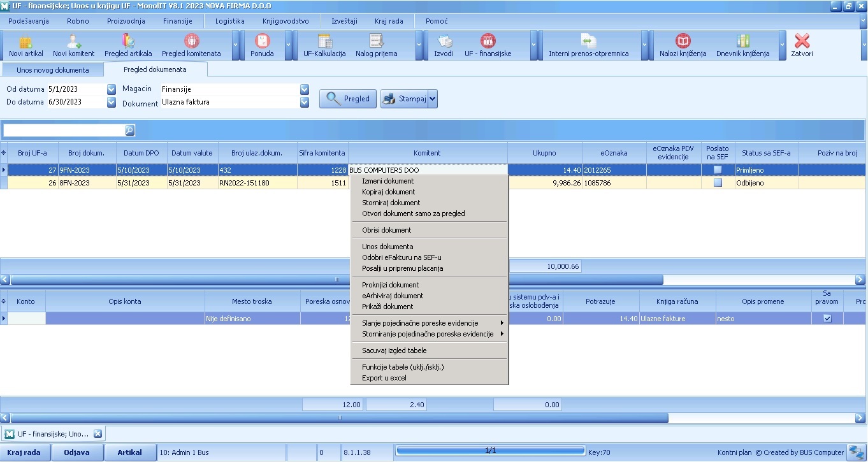Toggle Poslato na SEF checkbox for Odbijeno row
Screen dimensions: 868x462
[718, 183]
